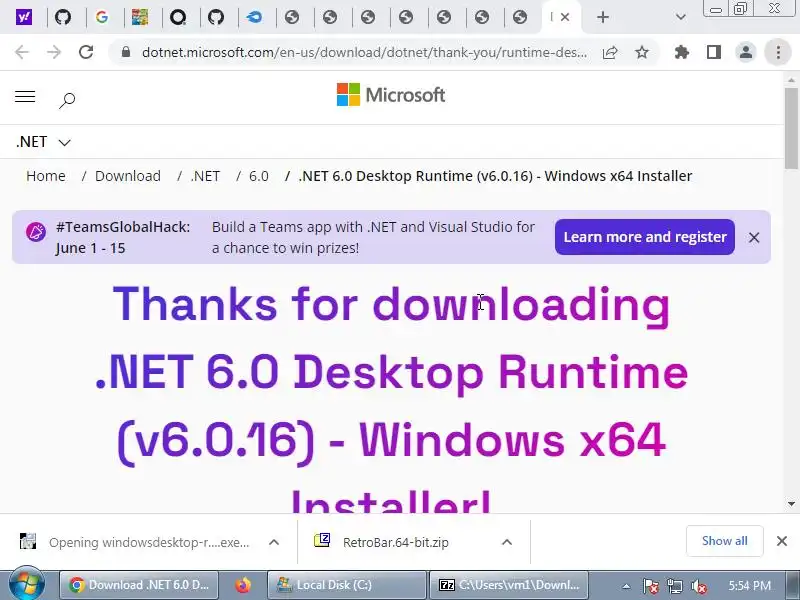Go back to previous page

[22, 52]
